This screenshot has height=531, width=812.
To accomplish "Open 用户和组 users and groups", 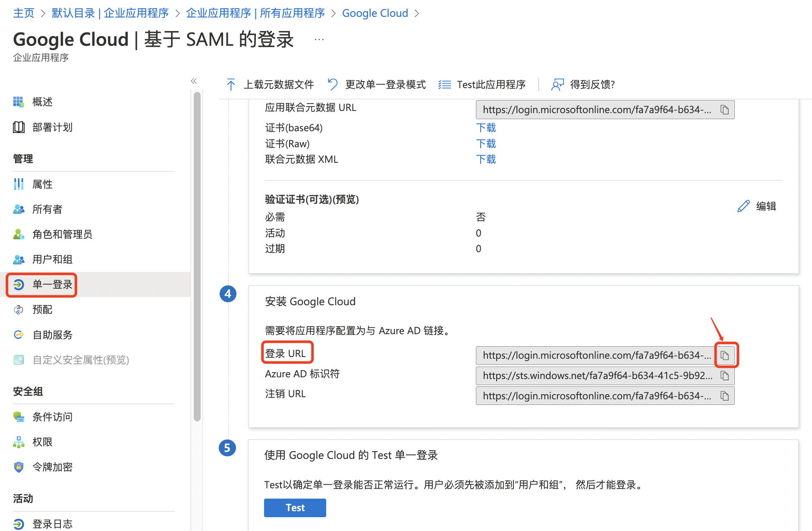I will (x=52, y=259).
